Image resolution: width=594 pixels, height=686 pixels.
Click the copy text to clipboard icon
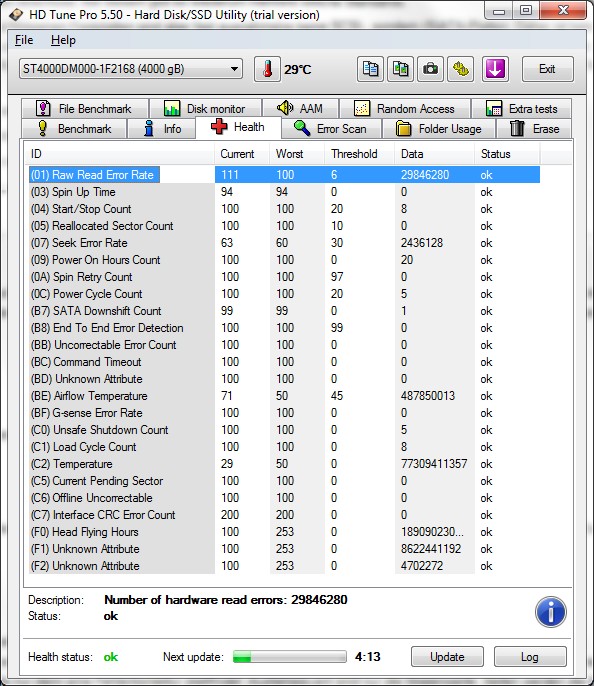[x=370, y=69]
